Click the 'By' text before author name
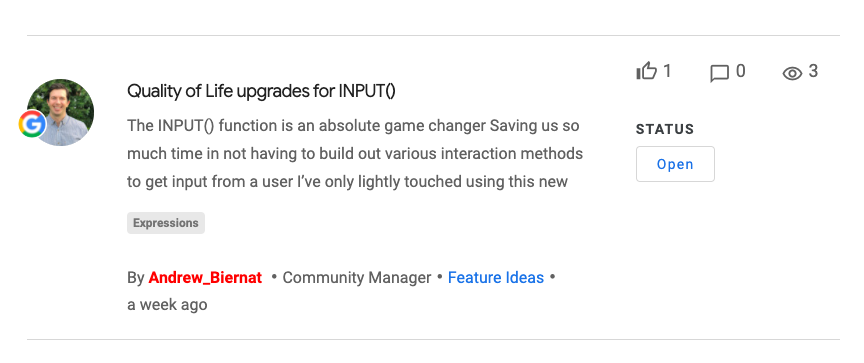Viewport: 864px width, 363px height. [136, 278]
